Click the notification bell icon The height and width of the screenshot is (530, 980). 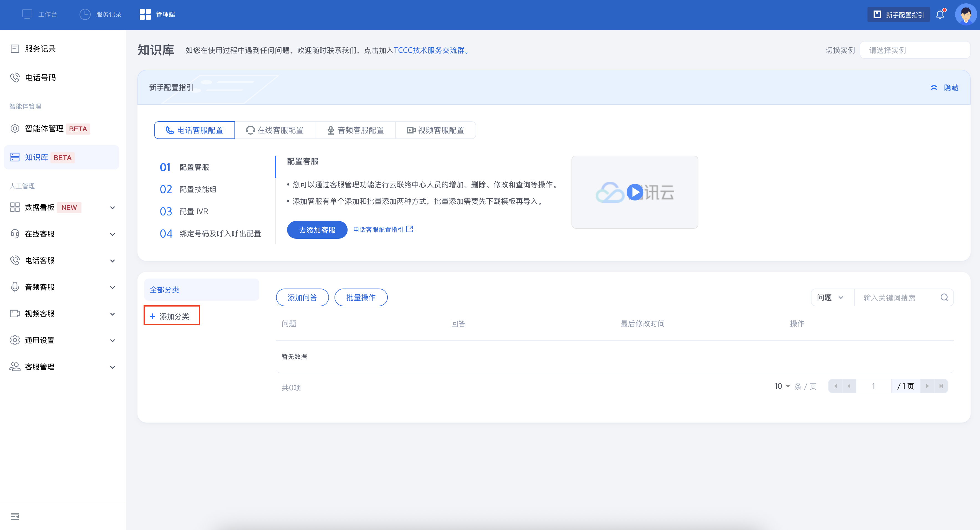pyautogui.click(x=940, y=14)
